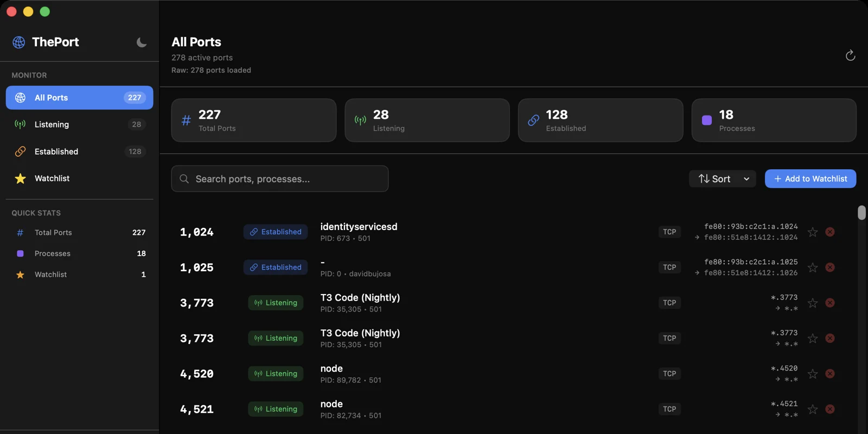Star the node port 4,521 row

813,409
